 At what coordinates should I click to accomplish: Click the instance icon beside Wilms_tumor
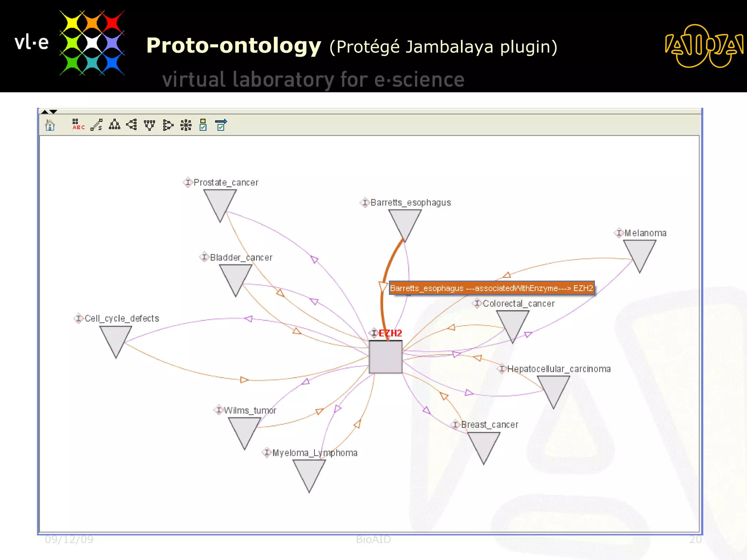point(218,410)
